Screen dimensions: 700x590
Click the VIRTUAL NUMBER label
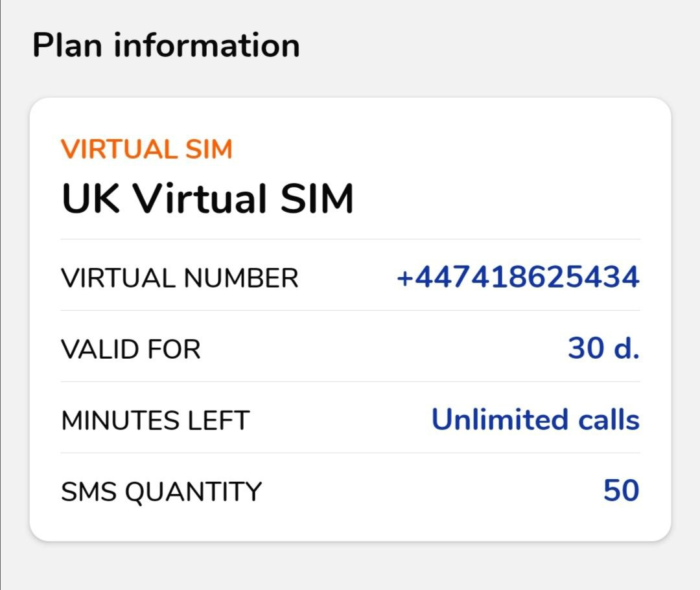click(180, 278)
